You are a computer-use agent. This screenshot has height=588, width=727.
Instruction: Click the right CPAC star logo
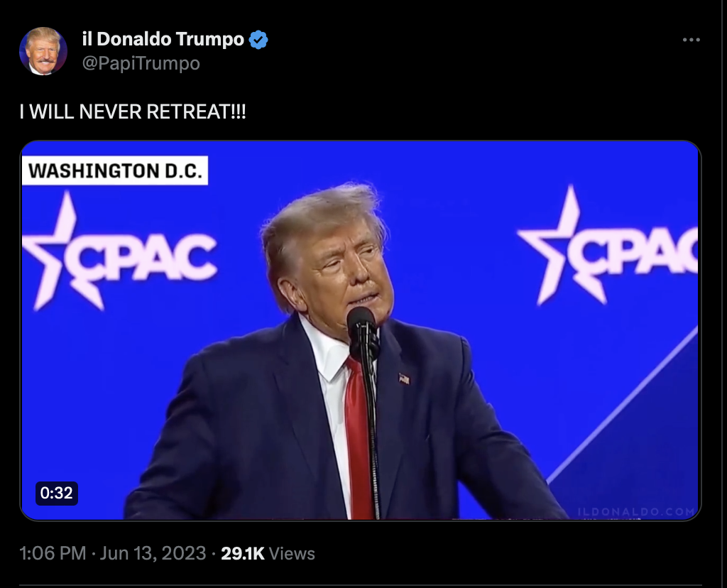point(608,246)
